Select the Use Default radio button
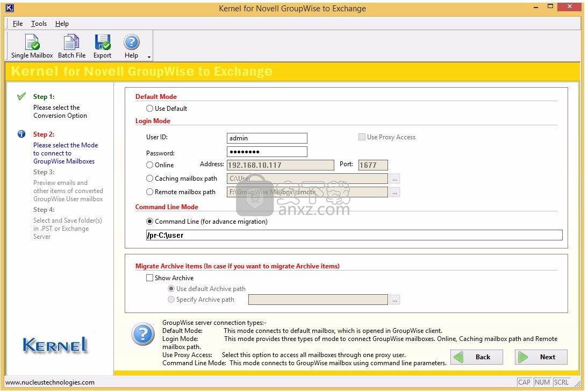Image resolution: width=588 pixels, height=391 pixels. coord(149,109)
